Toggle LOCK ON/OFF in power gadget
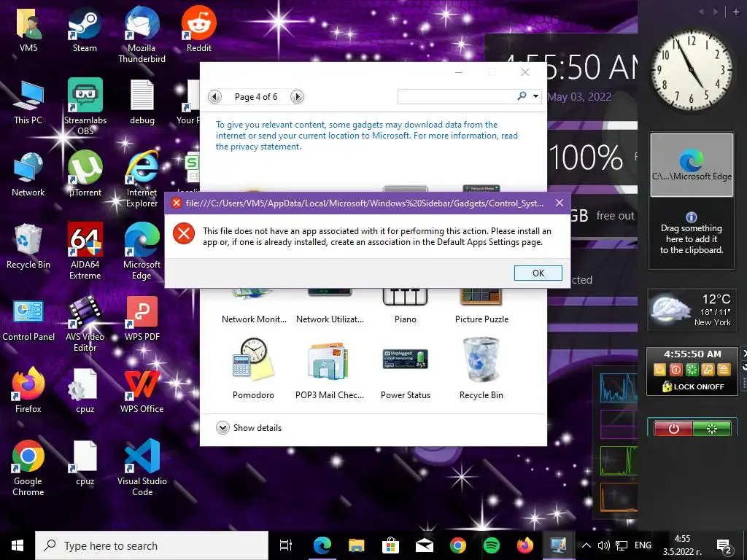This screenshot has width=747, height=560. click(693, 386)
